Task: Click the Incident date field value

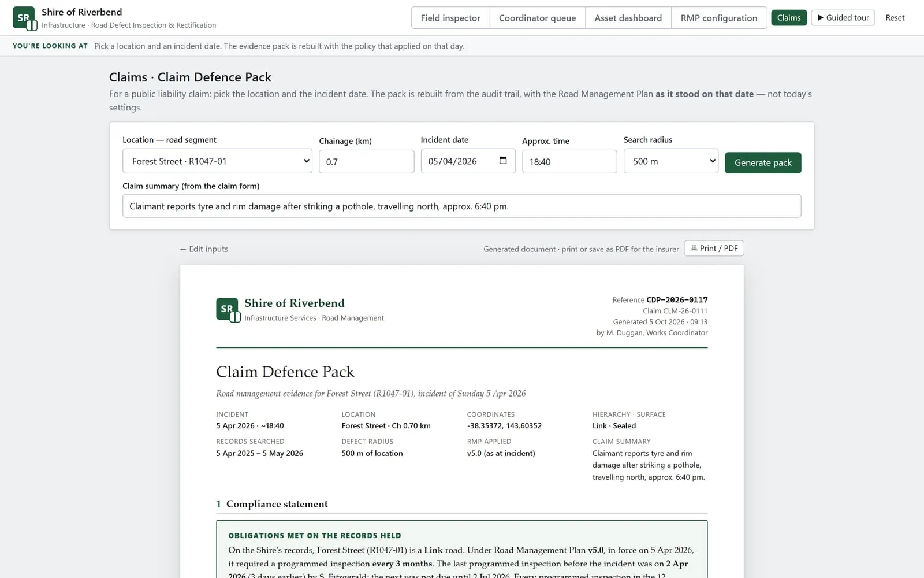Action: click(x=453, y=161)
